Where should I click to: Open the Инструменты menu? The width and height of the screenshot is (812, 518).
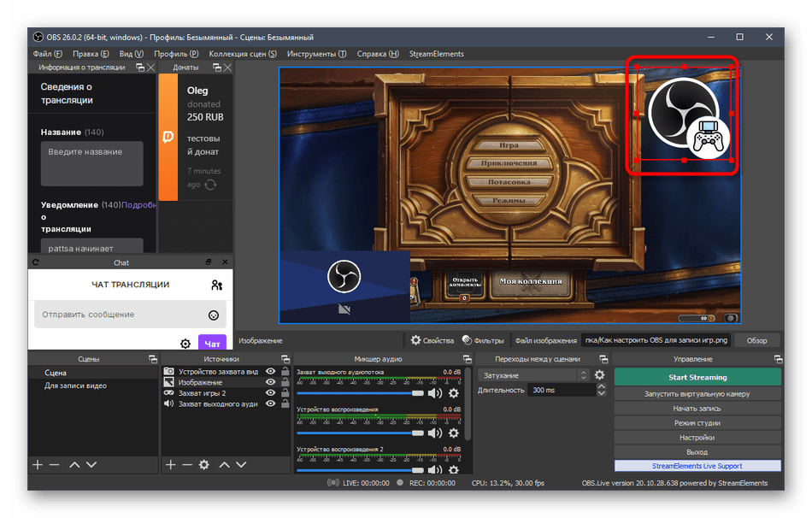316,54
